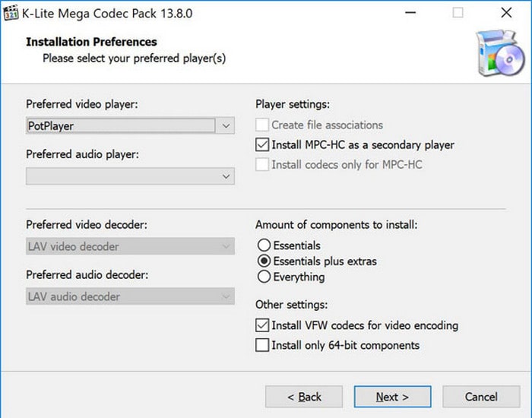Select the Everything components option
Image resolution: width=532 pixels, height=418 pixels.
point(264,277)
